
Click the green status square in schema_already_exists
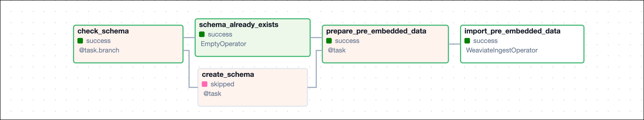202,34
